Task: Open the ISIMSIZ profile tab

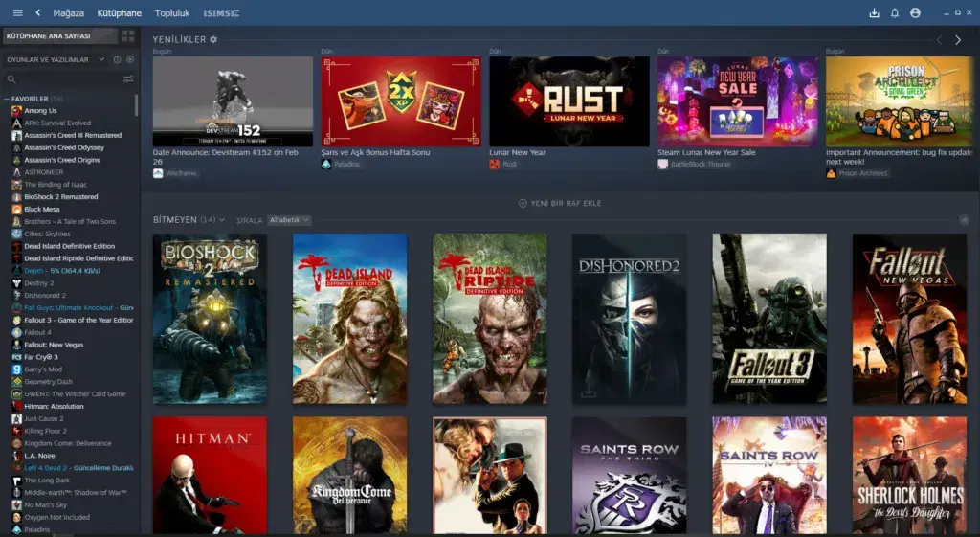Action: pyautogui.click(x=221, y=13)
